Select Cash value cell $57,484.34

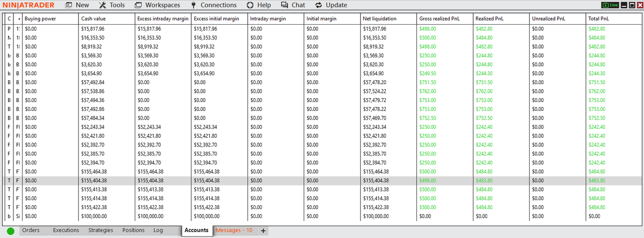coord(106,118)
